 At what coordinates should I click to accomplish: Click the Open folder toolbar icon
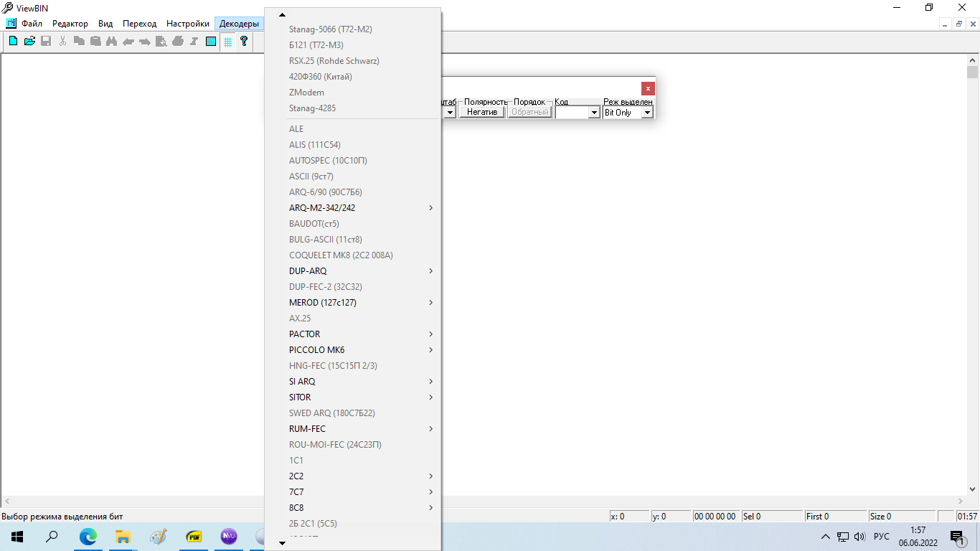pos(29,42)
